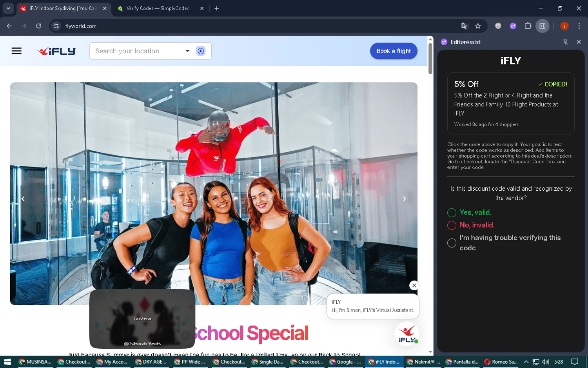Switch to the iFLY Indoor Skydiving tab
Image resolution: width=588 pixels, height=368 pixels.
click(64, 8)
